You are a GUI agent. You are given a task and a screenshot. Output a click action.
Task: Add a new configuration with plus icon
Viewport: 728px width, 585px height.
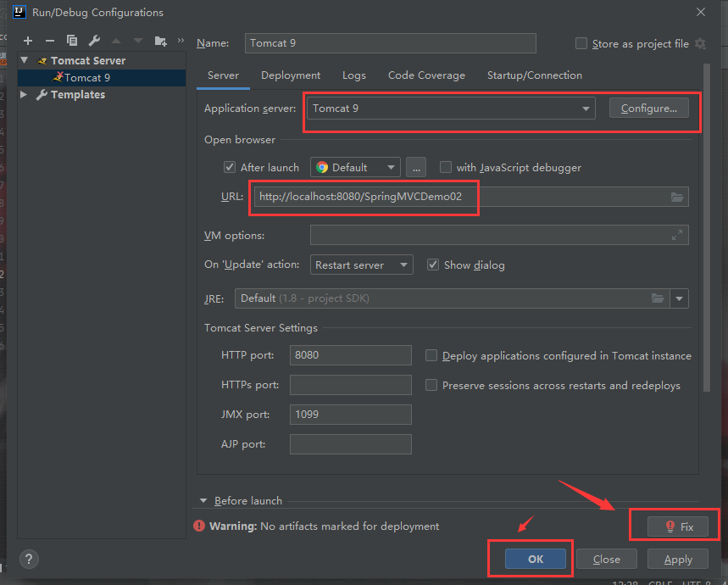pos(28,41)
